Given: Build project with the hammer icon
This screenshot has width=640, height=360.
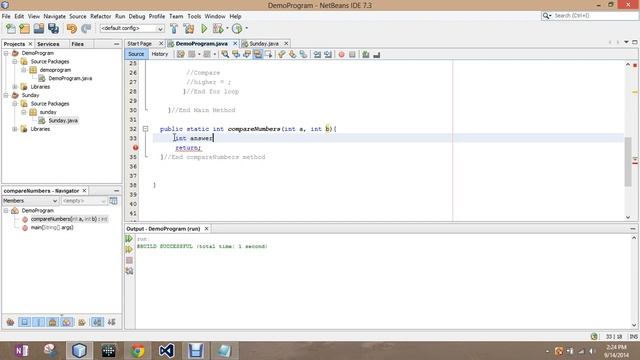Looking at the screenshot, I should click(174, 29).
